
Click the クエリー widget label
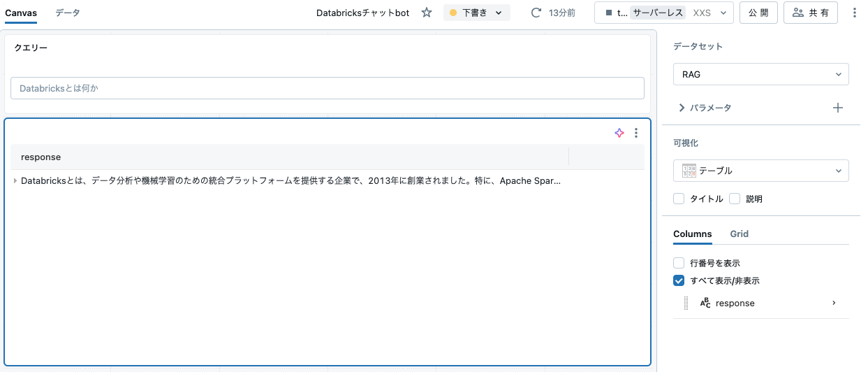coord(31,48)
